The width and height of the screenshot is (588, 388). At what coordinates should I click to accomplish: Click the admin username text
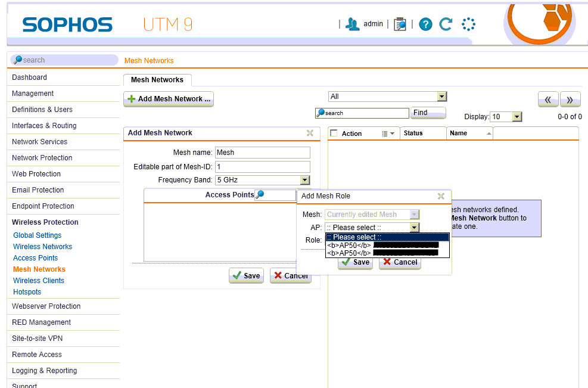pos(373,24)
